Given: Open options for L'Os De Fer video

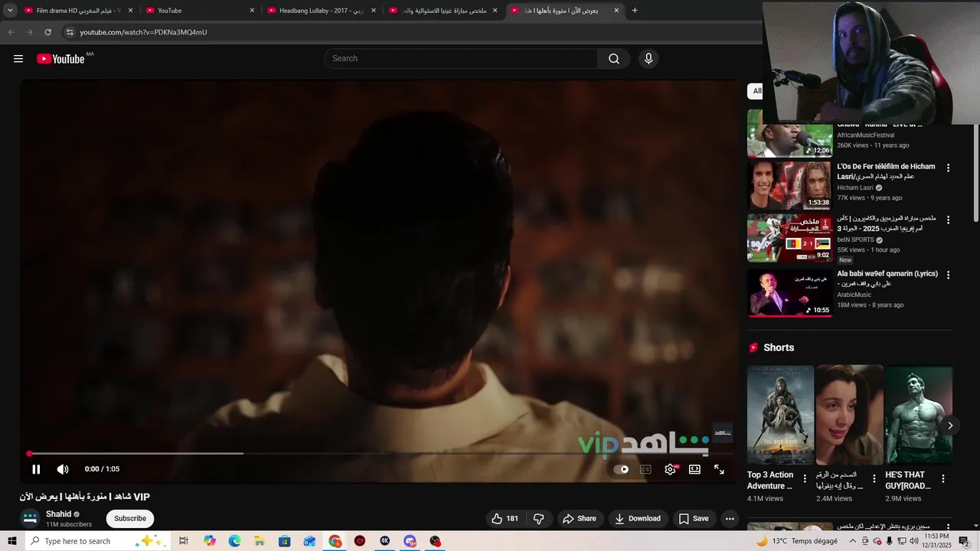Looking at the screenshot, I should point(948,168).
